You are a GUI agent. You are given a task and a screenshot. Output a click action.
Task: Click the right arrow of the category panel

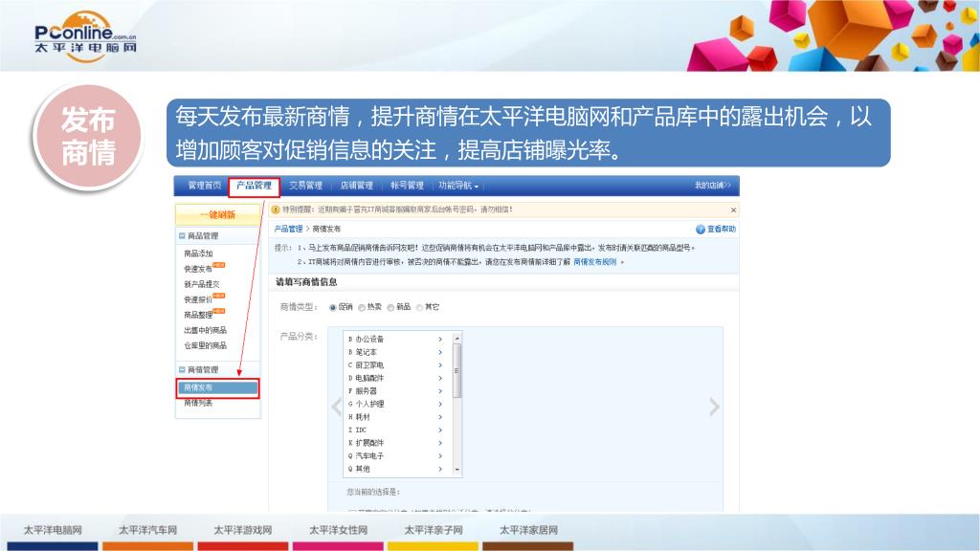(x=714, y=408)
